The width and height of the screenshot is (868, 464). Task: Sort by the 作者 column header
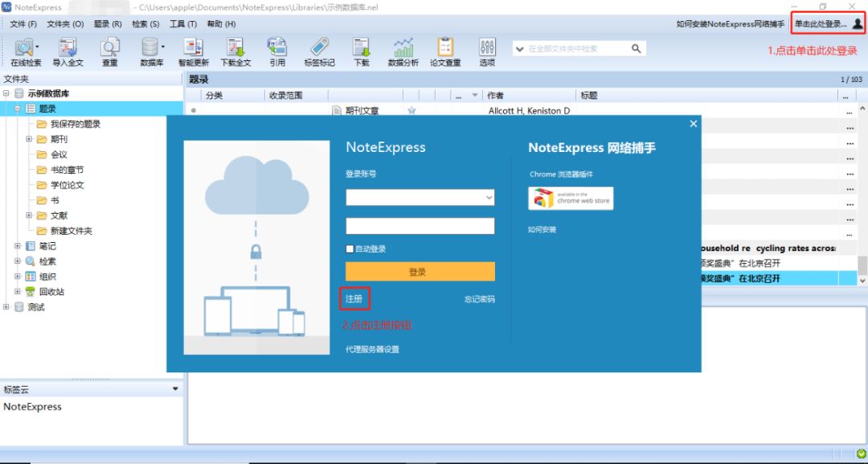click(529, 95)
